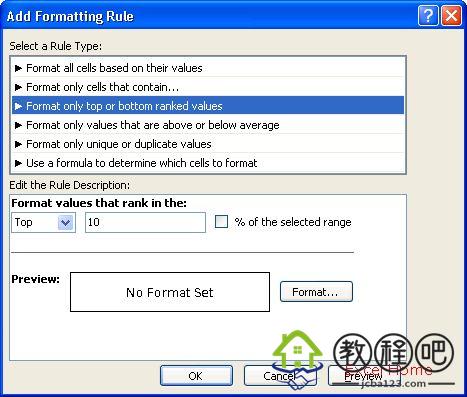Choose 'Use a formula to determine which cells to format'
The height and width of the screenshot is (397, 467).
[208, 163]
